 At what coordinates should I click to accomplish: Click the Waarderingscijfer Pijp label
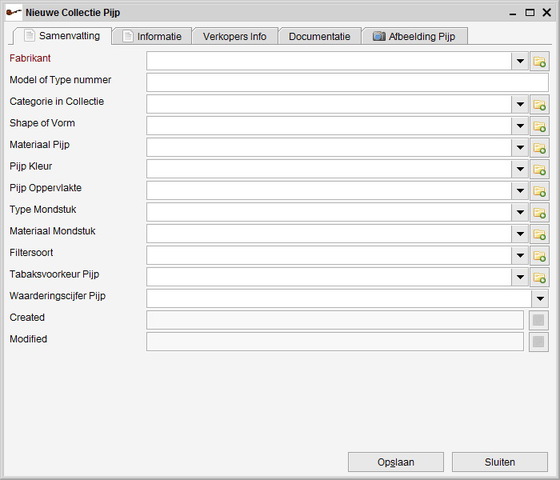[x=58, y=296]
